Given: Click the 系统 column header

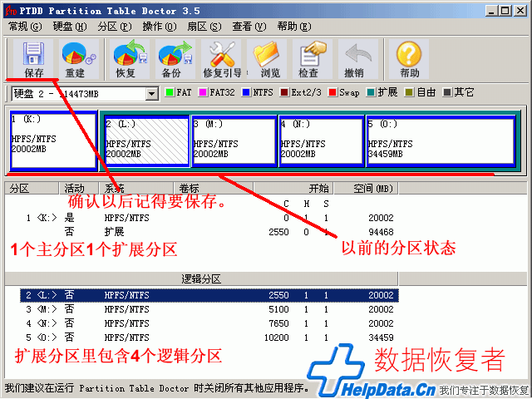Looking at the screenshot, I should [x=136, y=189].
